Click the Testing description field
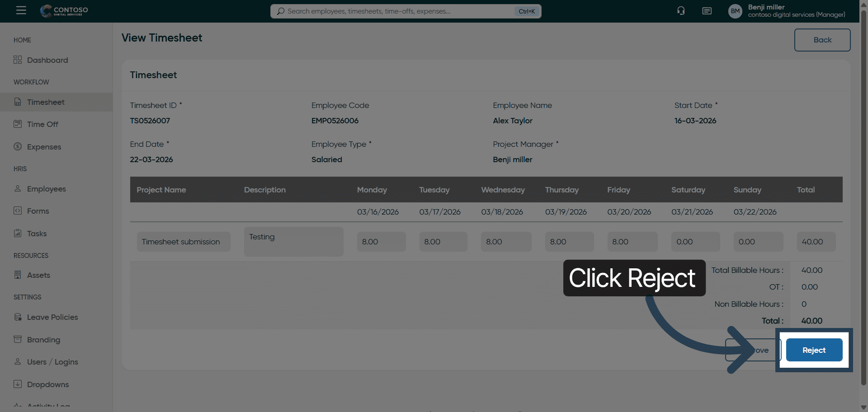 tap(293, 242)
